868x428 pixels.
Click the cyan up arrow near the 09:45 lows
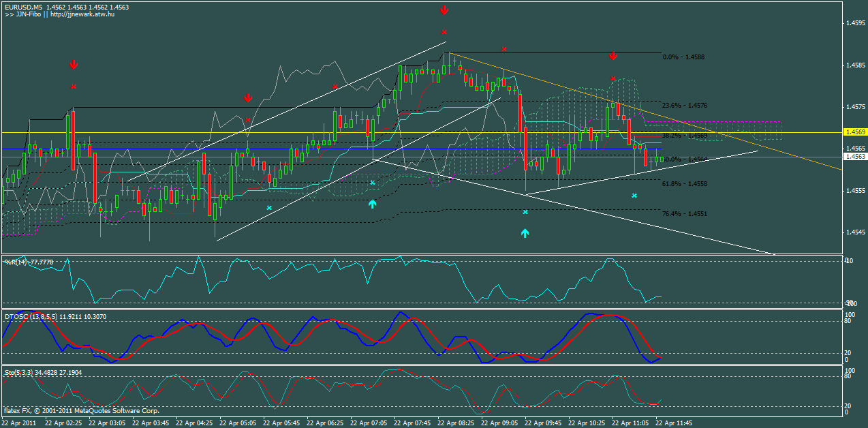tap(524, 234)
